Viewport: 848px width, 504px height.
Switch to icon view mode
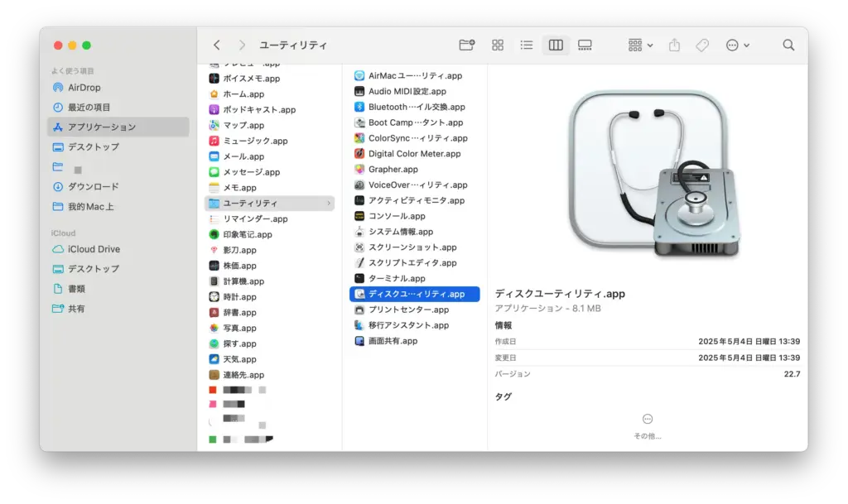coord(498,45)
